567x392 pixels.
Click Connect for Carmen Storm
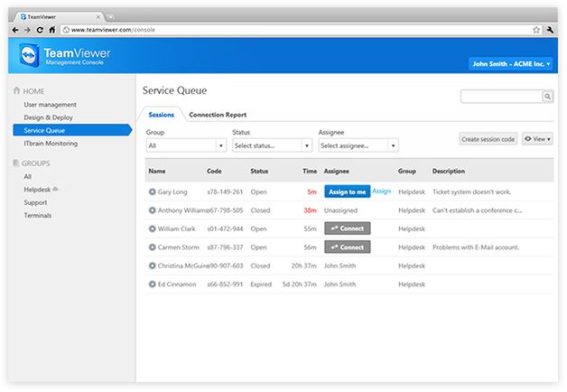(347, 247)
